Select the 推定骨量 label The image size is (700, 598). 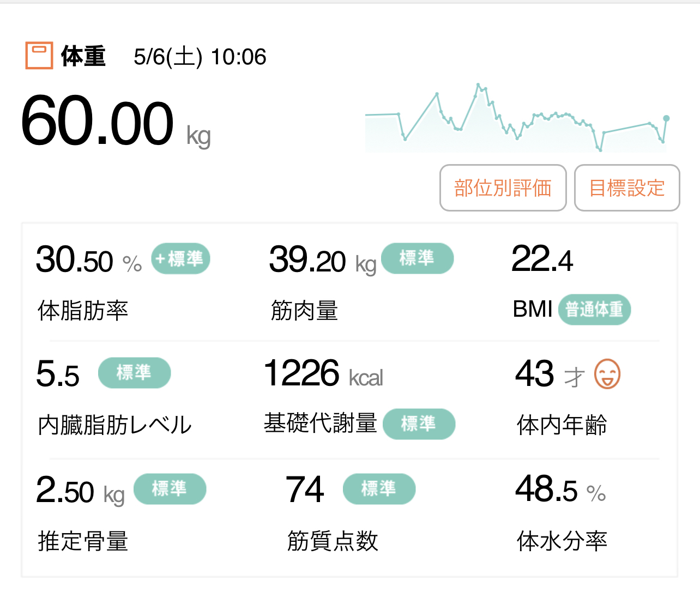[83, 541]
